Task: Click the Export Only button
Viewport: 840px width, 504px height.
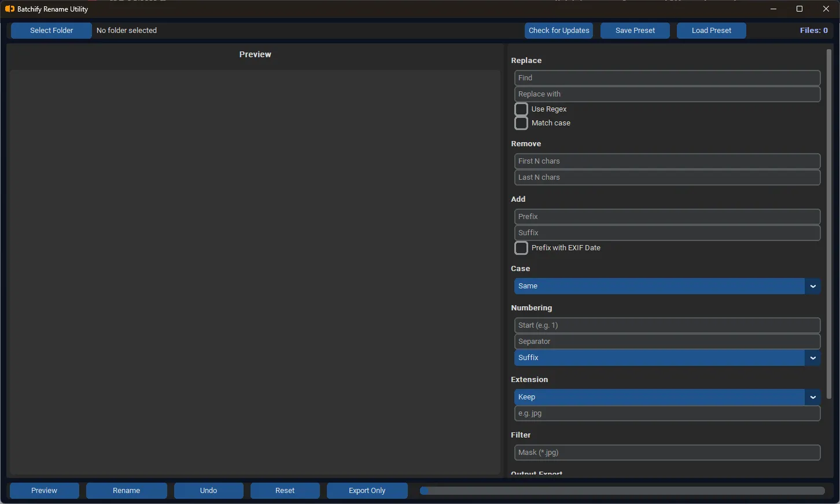Action: [x=367, y=491]
